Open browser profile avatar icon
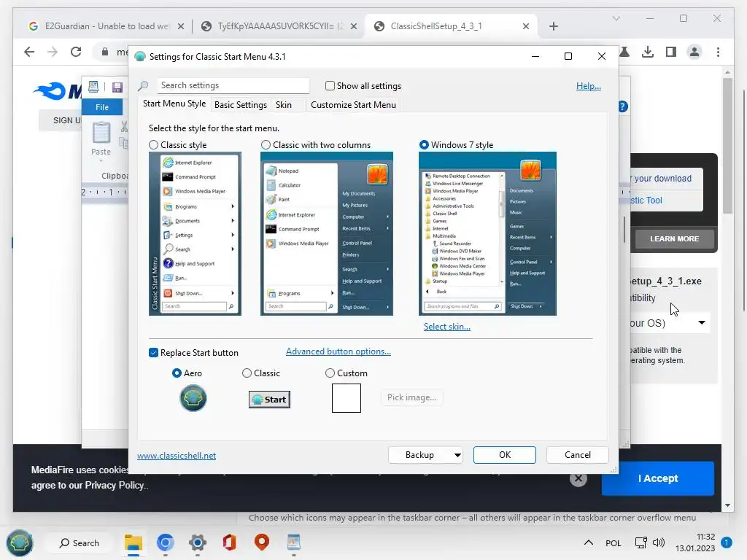The image size is (747, 560). point(694,52)
